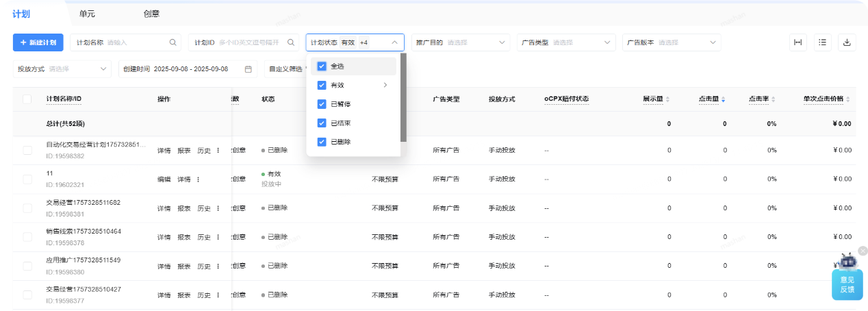868x311 pixels.
Task: Click the oCPX赔付状态 column header
Action: coord(567,99)
